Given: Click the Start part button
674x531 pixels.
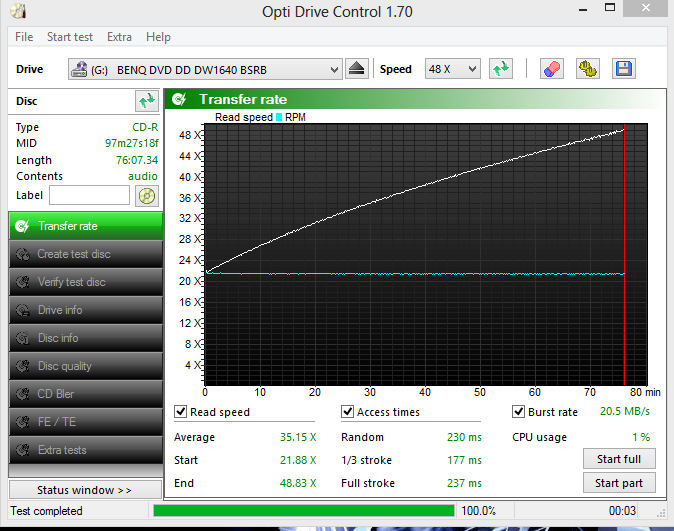Looking at the screenshot, I should click(x=619, y=483).
